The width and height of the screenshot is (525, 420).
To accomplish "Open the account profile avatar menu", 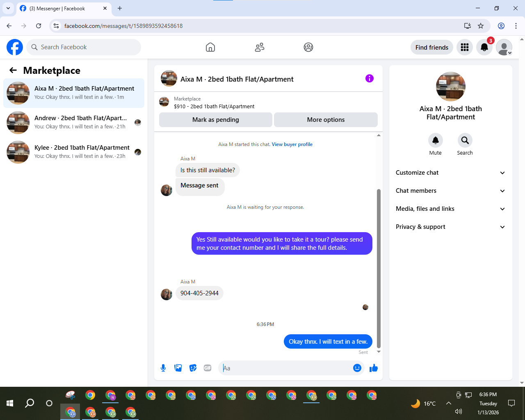I will tap(504, 47).
